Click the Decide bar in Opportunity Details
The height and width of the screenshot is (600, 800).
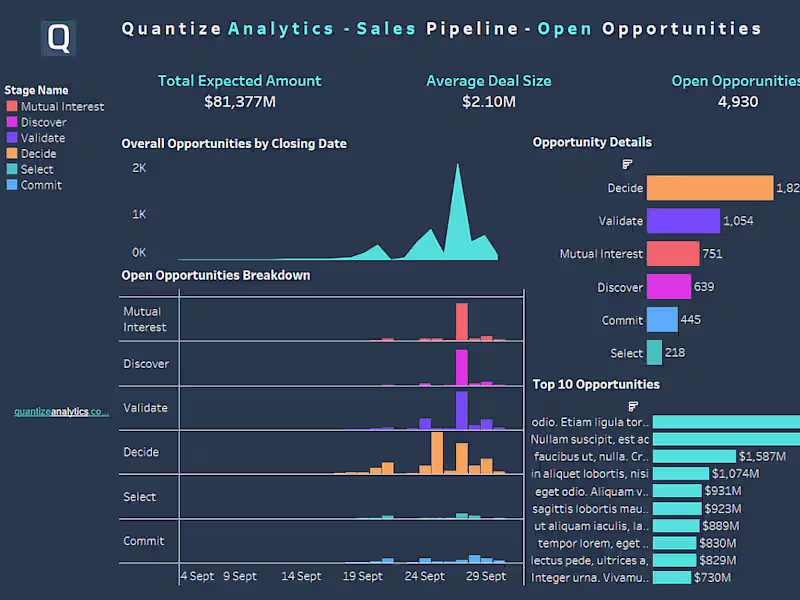click(709, 188)
